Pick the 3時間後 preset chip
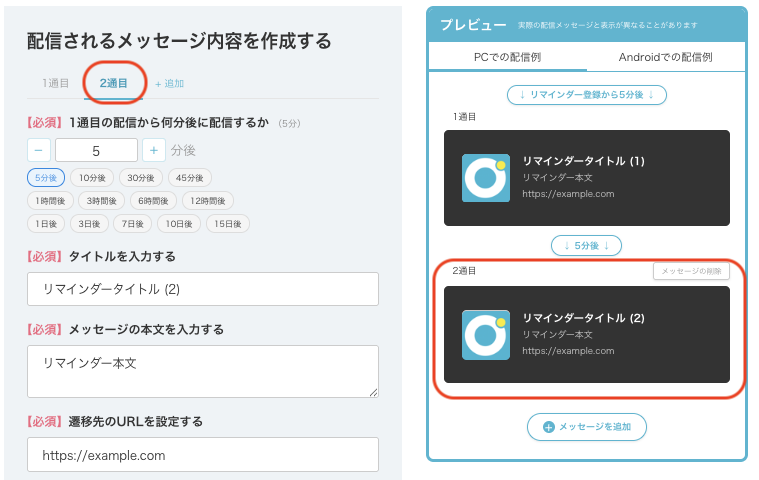 click(102, 201)
